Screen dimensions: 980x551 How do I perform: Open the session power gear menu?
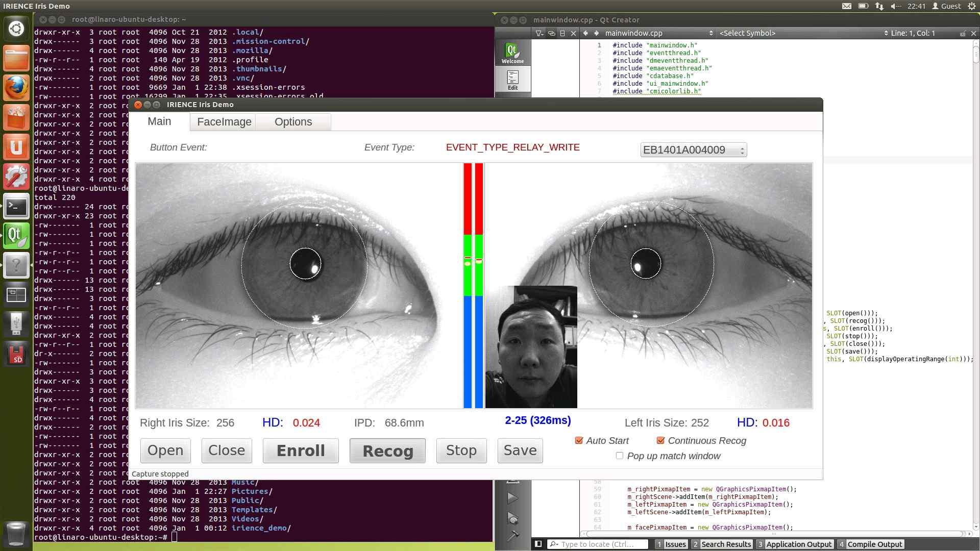pos(972,6)
